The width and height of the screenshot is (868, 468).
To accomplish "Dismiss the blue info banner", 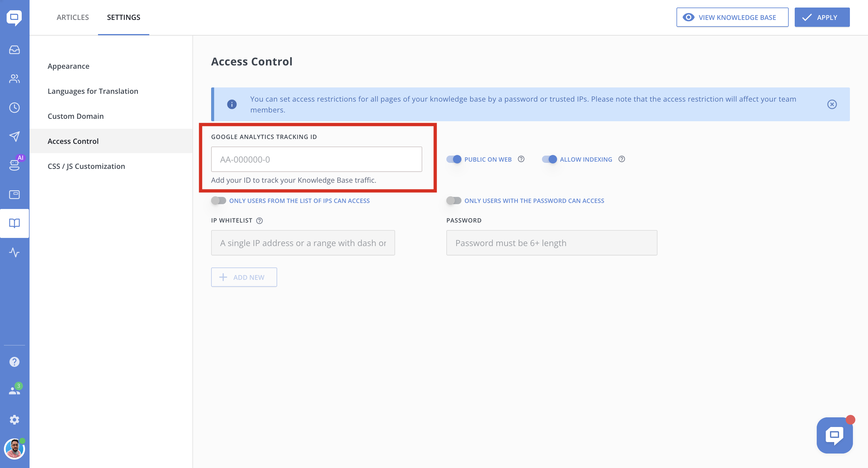I will click(832, 104).
